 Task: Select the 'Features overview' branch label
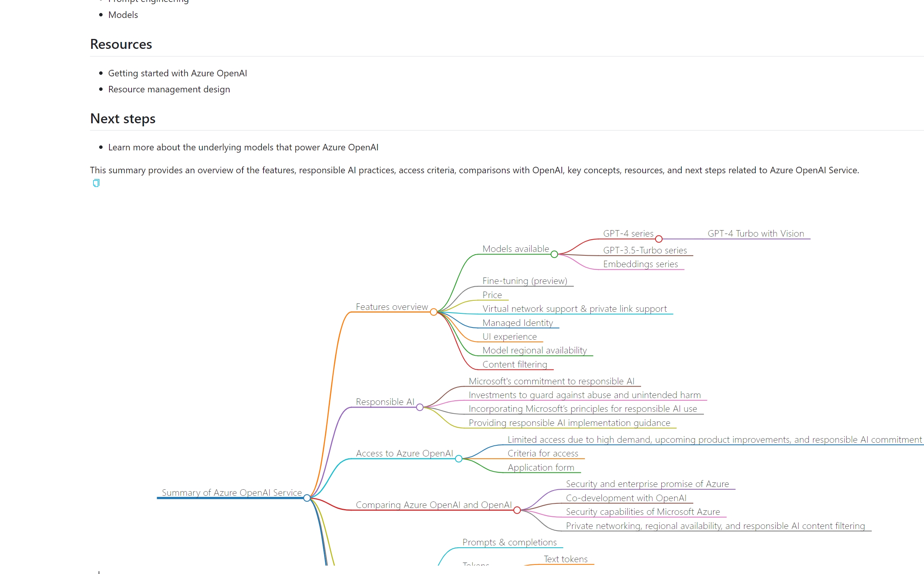[x=392, y=307]
